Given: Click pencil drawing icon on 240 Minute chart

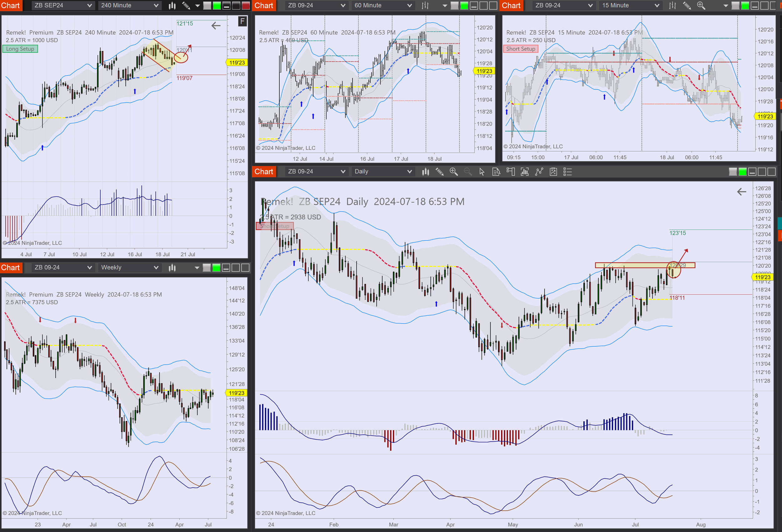Looking at the screenshot, I should [186, 5].
